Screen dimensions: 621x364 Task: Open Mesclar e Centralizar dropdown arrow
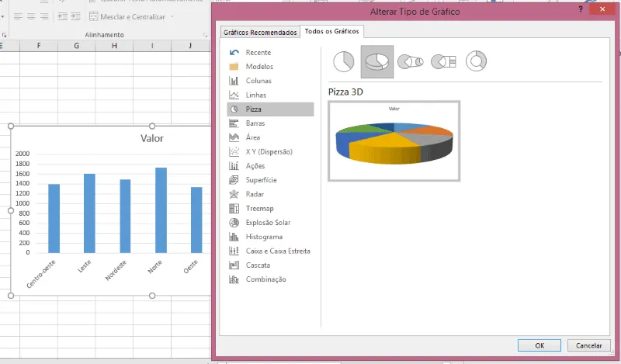coord(172,16)
